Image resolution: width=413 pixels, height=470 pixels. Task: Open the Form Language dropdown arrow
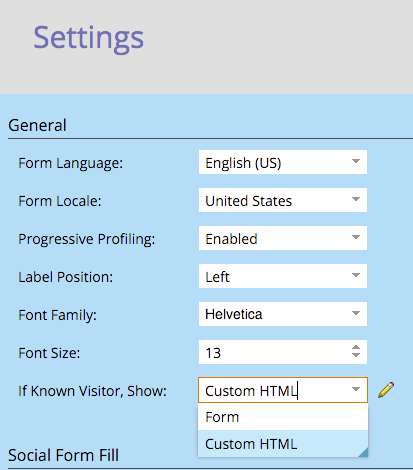click(x=356, y=162)
